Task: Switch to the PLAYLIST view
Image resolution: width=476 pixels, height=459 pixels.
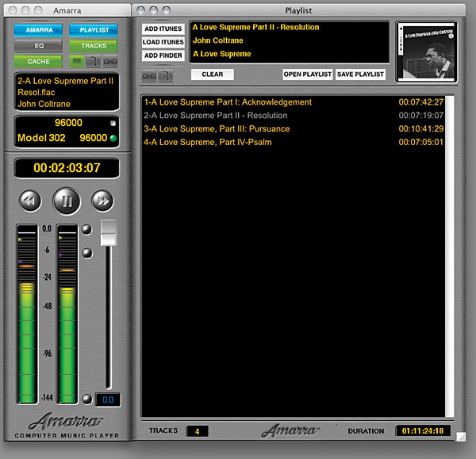Action: tap(93, 29)
